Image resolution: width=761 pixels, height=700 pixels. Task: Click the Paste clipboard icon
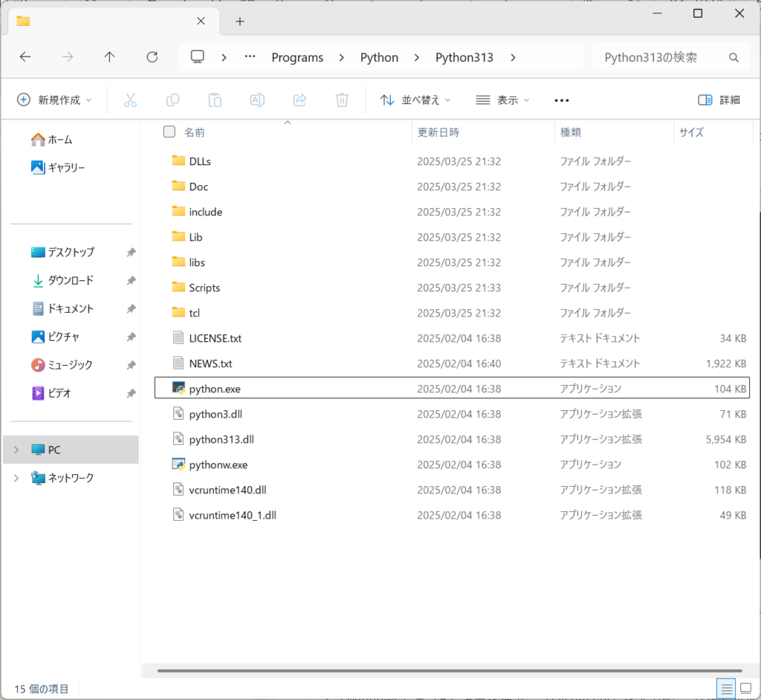click(x=215, y=100)
